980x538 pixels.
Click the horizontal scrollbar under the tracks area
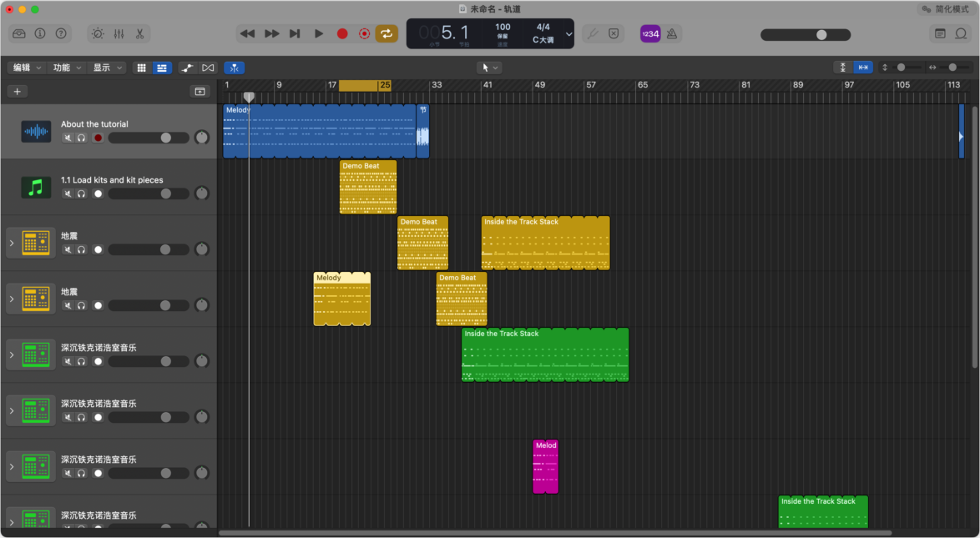pos(555,533)
